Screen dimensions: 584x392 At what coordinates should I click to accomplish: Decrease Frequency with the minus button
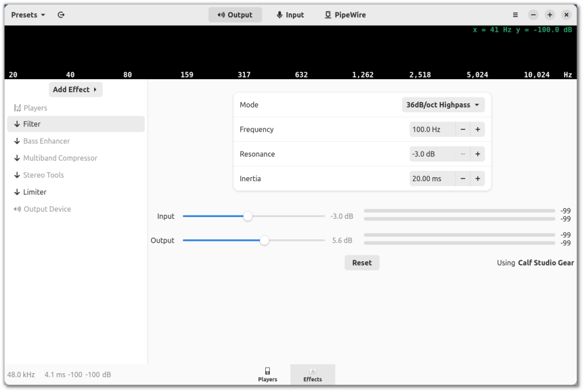[x=463, y=130]
